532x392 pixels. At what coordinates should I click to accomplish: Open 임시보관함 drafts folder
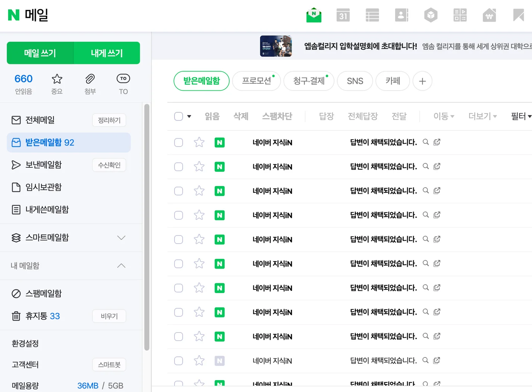click(44, 187)
